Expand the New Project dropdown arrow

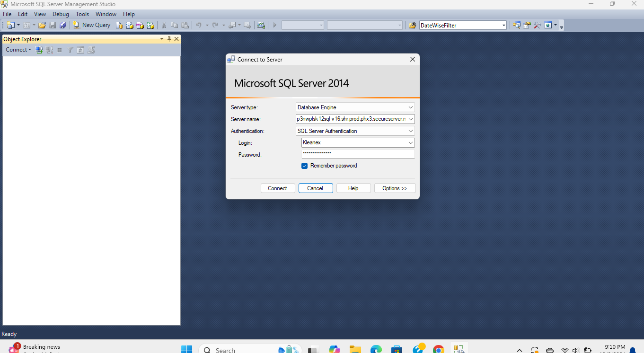pyautogui.click(x=18, y=25)
